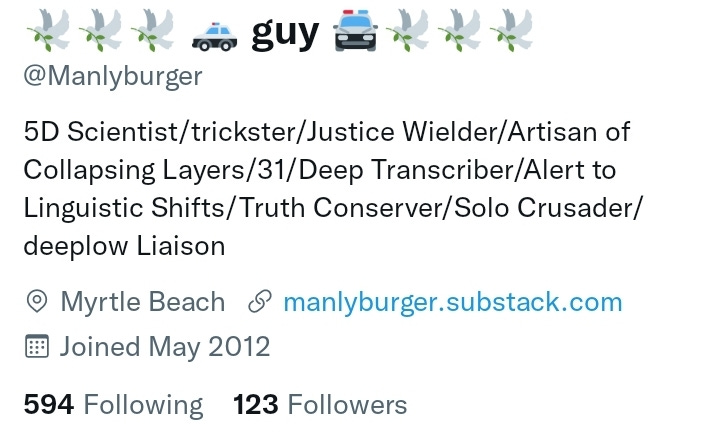719x434 pixels.
Task: Click the Following count number 594
Action: pyautogui.click(x=49, y=405)
